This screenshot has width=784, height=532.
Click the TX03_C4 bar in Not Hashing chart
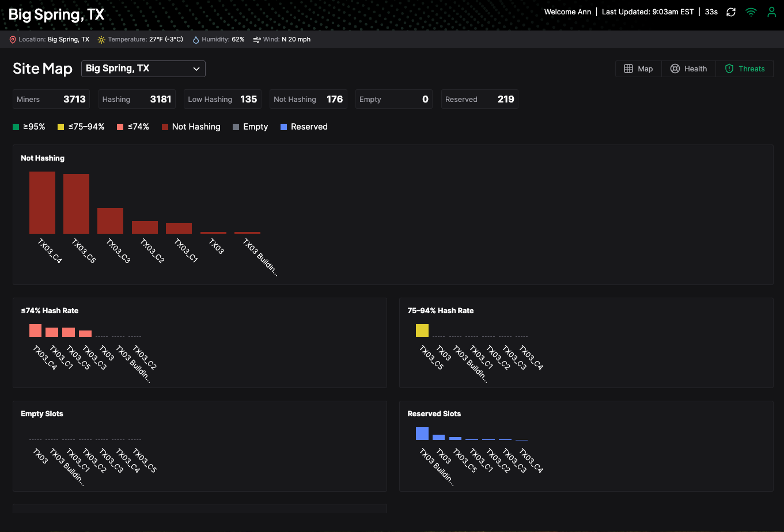tap(42, 203)
